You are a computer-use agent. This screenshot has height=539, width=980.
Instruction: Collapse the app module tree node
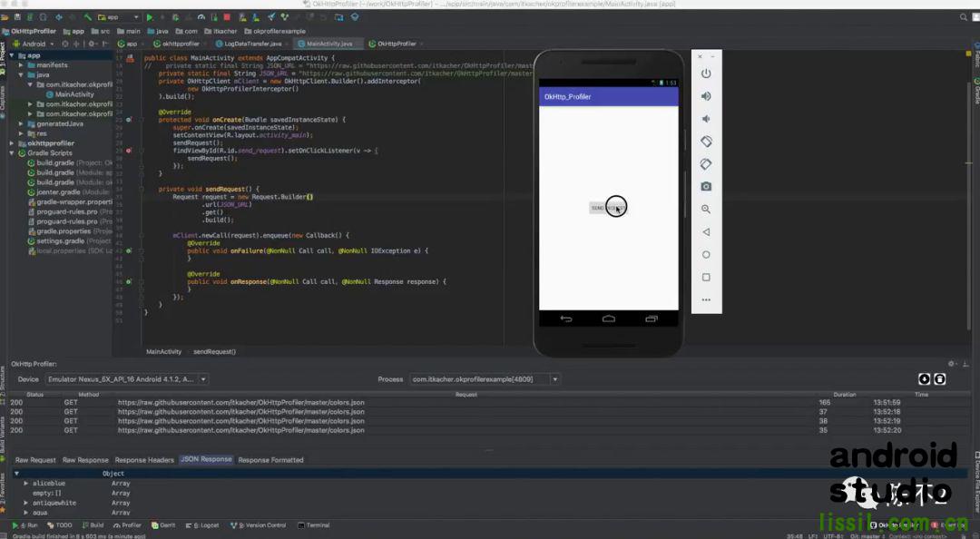12,55
